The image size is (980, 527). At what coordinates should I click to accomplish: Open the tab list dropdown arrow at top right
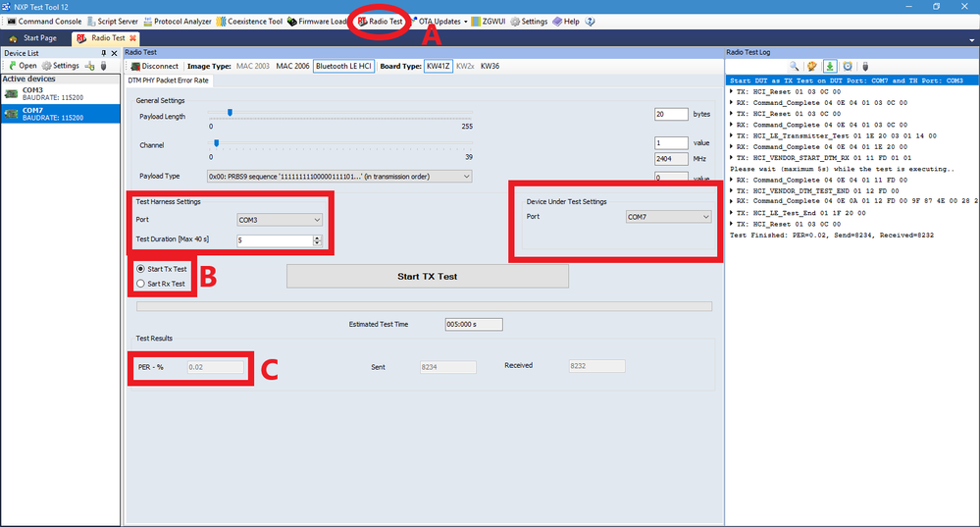pyautogui.click(x=972, y=40)
